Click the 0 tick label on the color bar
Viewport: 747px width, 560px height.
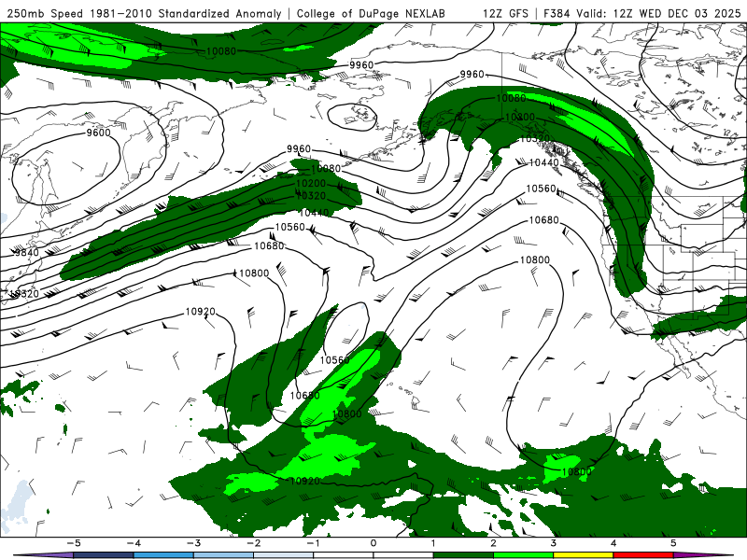pyautogui.click(x=373, y=543)
